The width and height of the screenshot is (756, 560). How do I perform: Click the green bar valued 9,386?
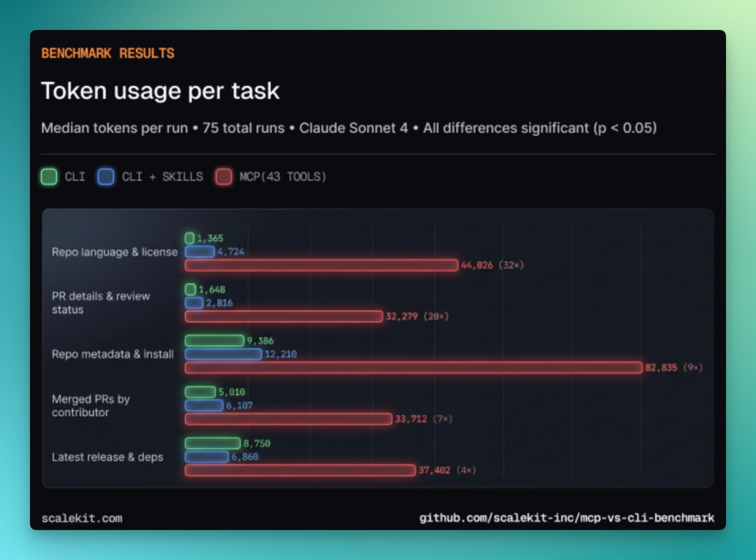(x=215, y=340)
